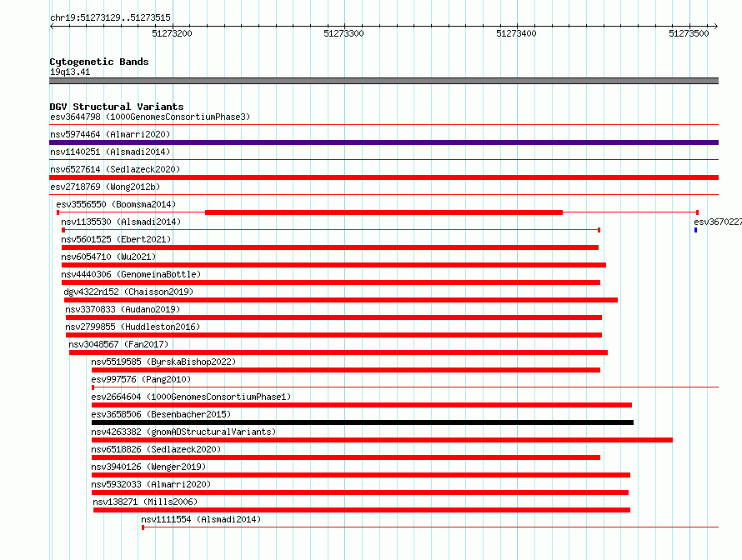Select the red nsv2799855 Huddleston2016 bar
742x560 pixels.
[333, 335]
